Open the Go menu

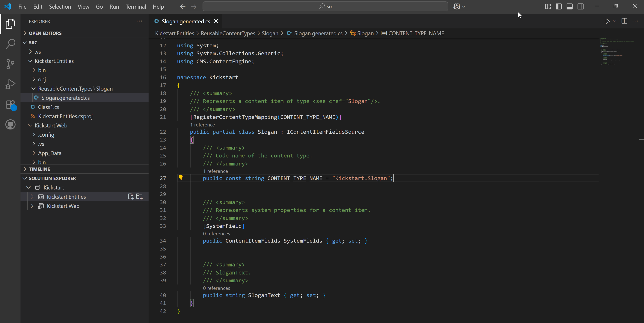pyautogui.click(x=99, y=7)
